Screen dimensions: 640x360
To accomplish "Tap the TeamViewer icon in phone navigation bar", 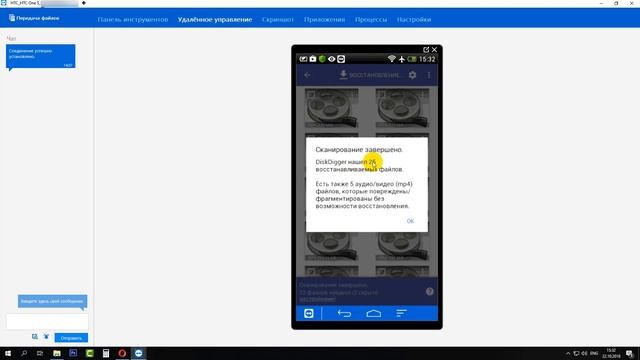I will (309, 313).
